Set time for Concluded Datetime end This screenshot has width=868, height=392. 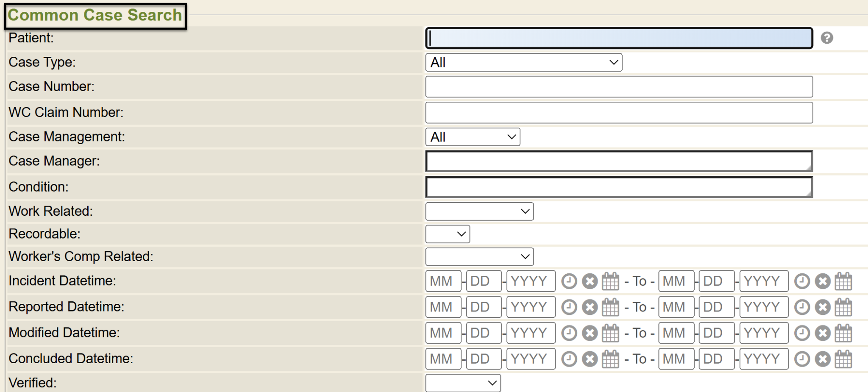(x=801, y=359)
